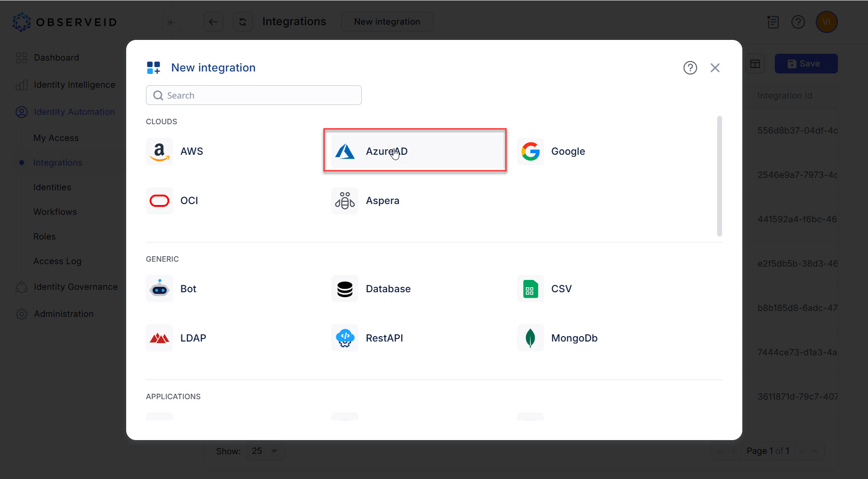This screenshot has height=479, width=868.
Task: Click the integration Search field
Action: [254, 95]
